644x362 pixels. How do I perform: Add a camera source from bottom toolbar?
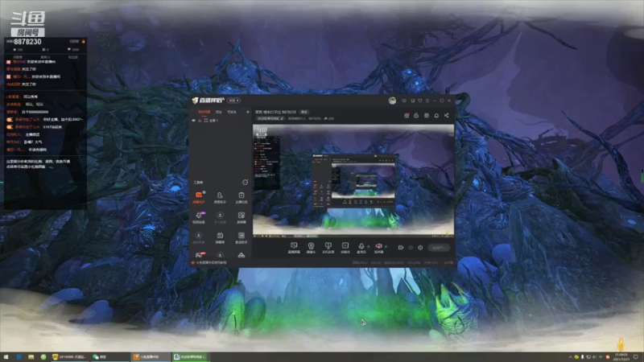(x=311, y=248)
